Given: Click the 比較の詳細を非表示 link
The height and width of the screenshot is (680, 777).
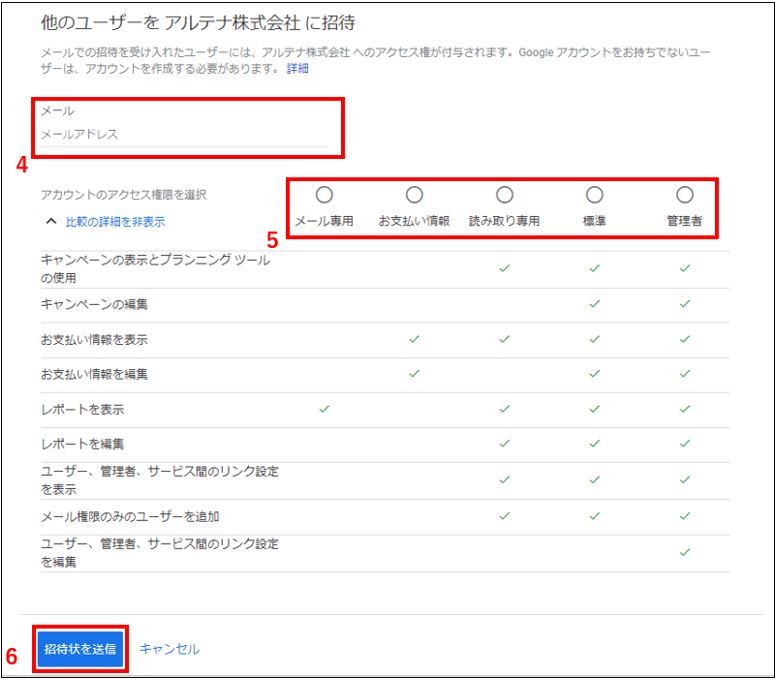Looking at the screenshot, I should [x=115, y=222].
